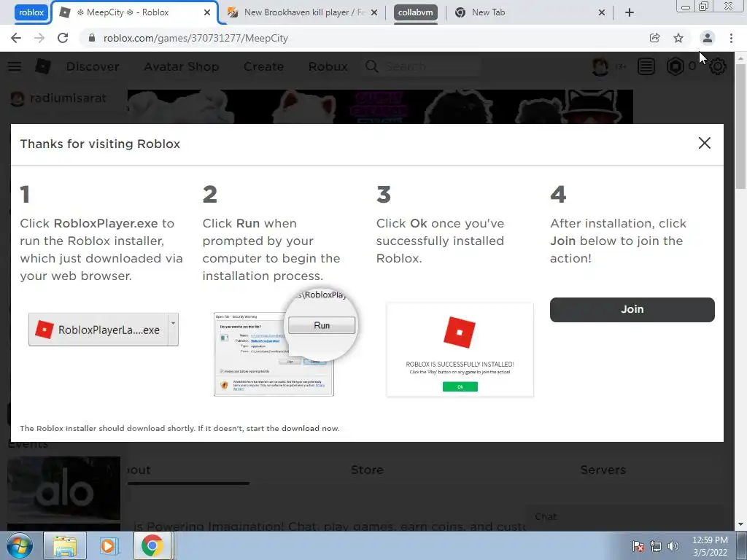Viewport: 747px width, 560px height.
Task: Click the 'roblox' tab group label
Action: [31, 12]
